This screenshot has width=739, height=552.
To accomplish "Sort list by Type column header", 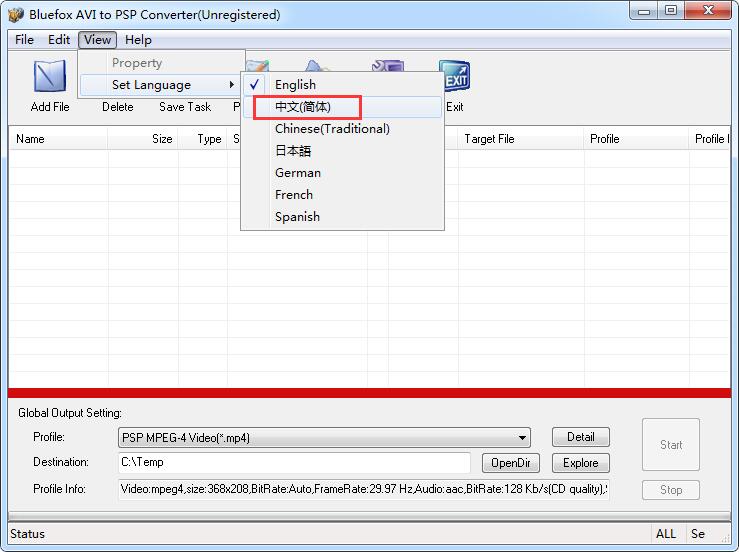I will (x=203, y=139).
